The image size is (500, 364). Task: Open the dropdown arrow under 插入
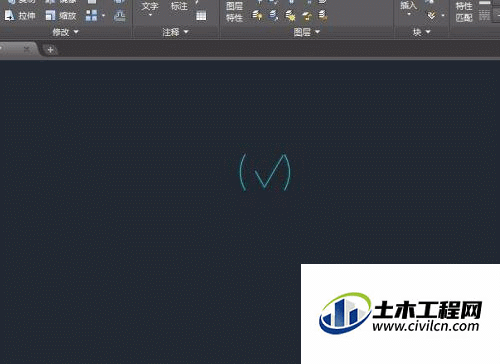click(409, 14)
